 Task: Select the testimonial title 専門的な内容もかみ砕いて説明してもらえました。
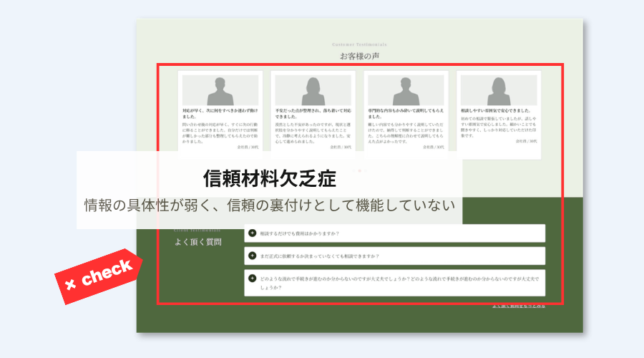pos(406,113)
